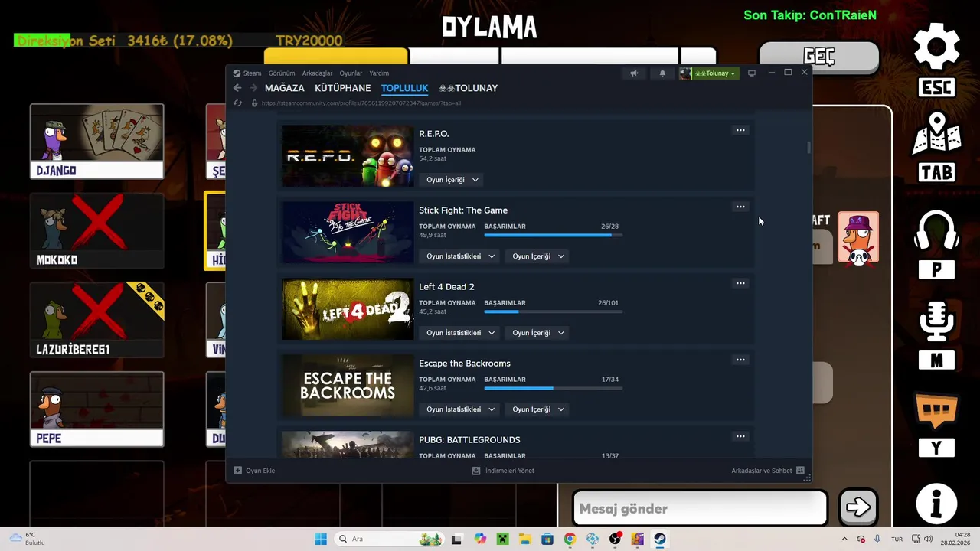Expand Oyun İstatistikleri for Stick Fight
The height and width of the screenshot is (551, 980).
[x=460, y=256]
